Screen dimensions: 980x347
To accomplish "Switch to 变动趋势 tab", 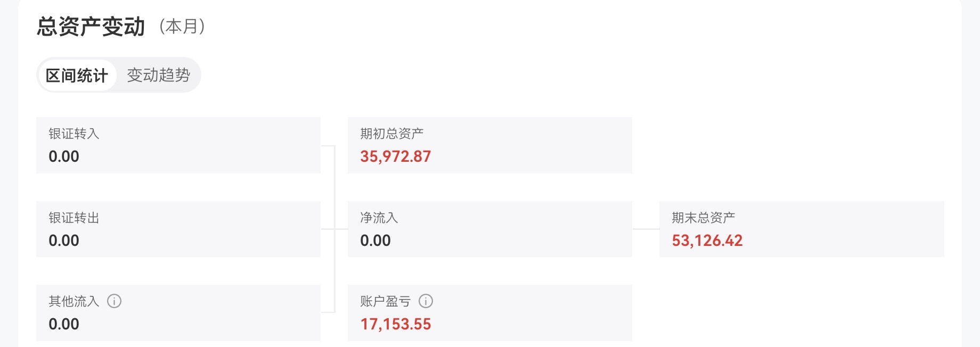I will pyautogui.click(x=159, y=75).
